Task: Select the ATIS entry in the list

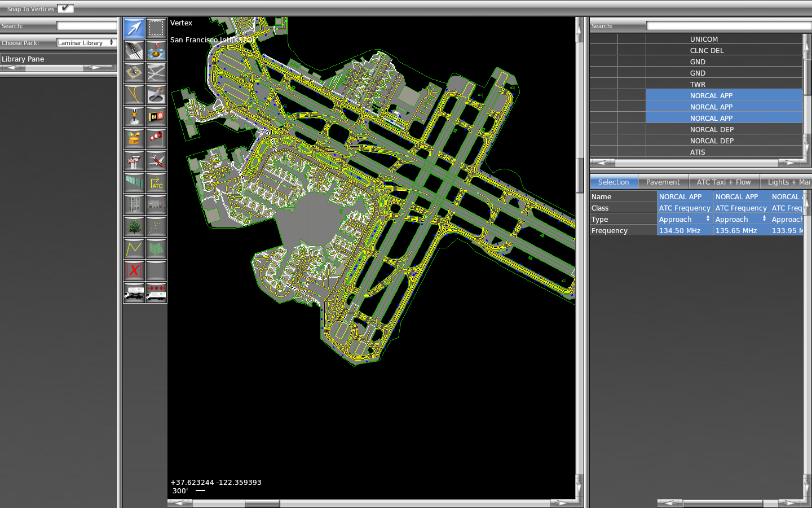Action: tap(698, 152)
